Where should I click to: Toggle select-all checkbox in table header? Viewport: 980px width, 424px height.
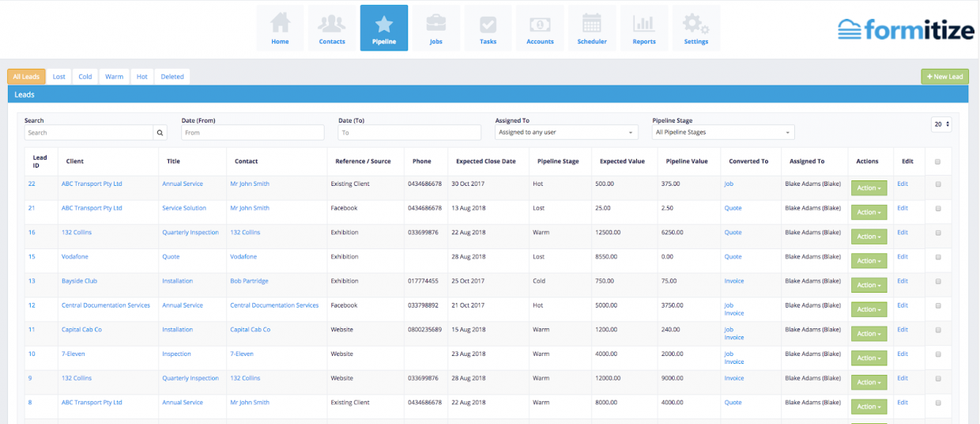click(938, 161)
